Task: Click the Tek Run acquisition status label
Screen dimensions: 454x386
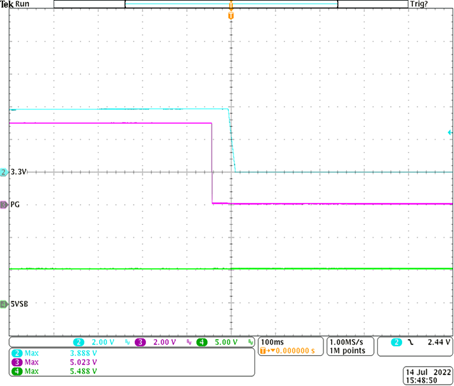Action: tap(15, 4)
